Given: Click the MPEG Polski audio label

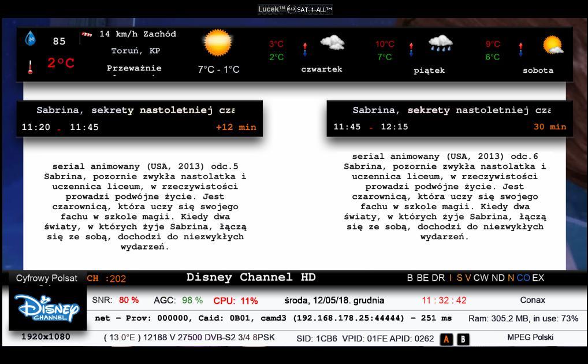Looking at the screenshot, I should pyautogui.click(x=530, y=337).
